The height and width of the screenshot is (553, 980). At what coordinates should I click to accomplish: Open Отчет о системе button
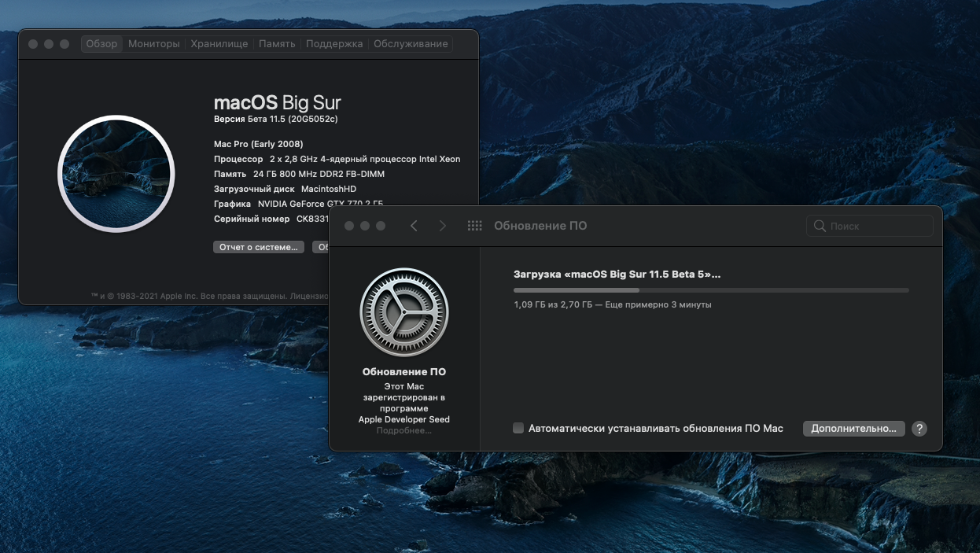click(259, 247)
